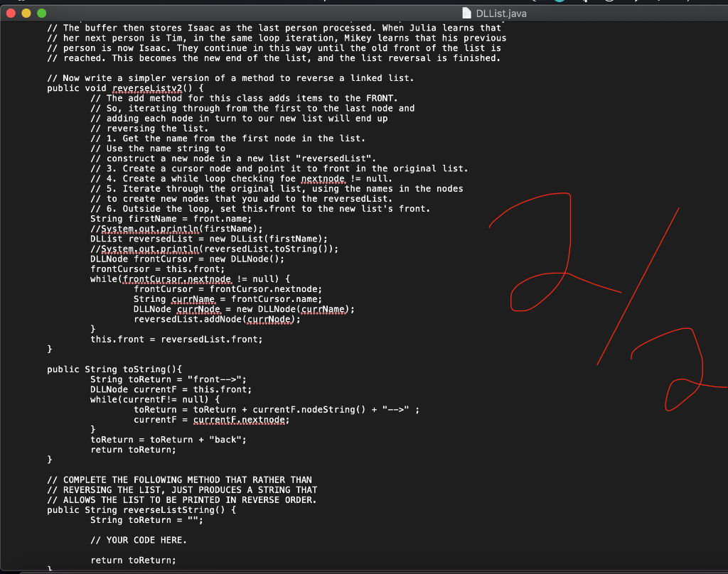Click the toString method declaration
Screen dimensions: 728x574
point(114,369)
